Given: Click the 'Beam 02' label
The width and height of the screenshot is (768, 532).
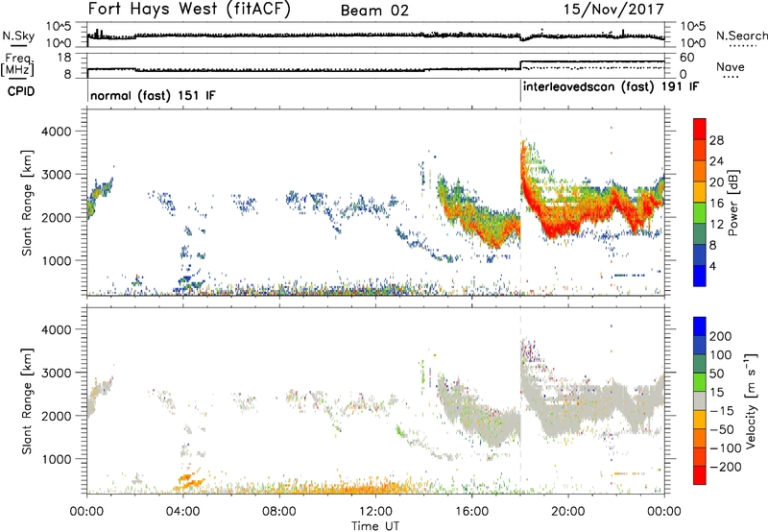Looking at the screenshot, I should pyautogui.click(x=374, y=11).
